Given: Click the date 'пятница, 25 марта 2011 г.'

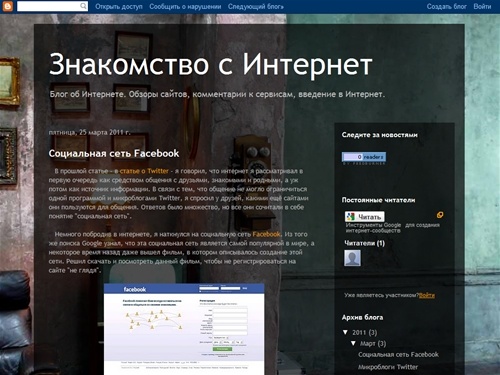Looking at the screenshot, I should (89, 132).
